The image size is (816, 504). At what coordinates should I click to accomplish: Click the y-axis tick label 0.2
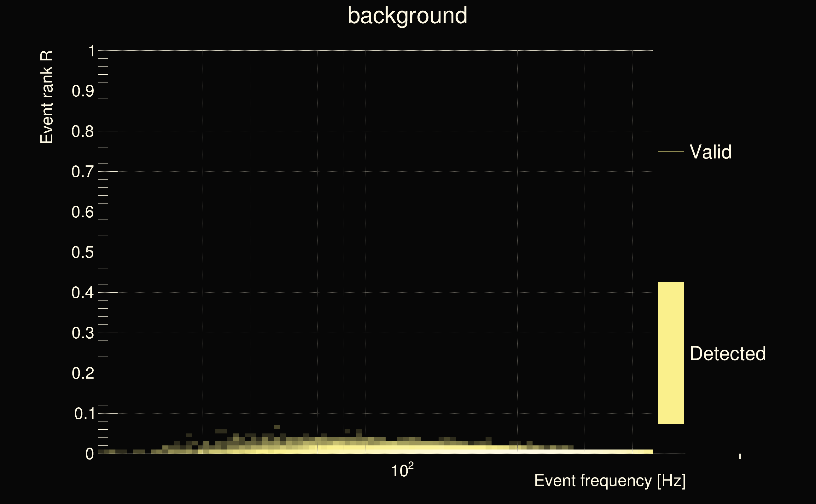click(83, 374)
